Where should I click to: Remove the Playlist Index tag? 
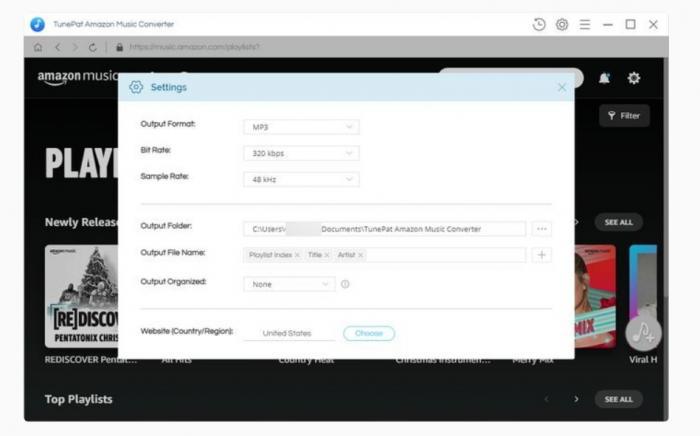297,255
